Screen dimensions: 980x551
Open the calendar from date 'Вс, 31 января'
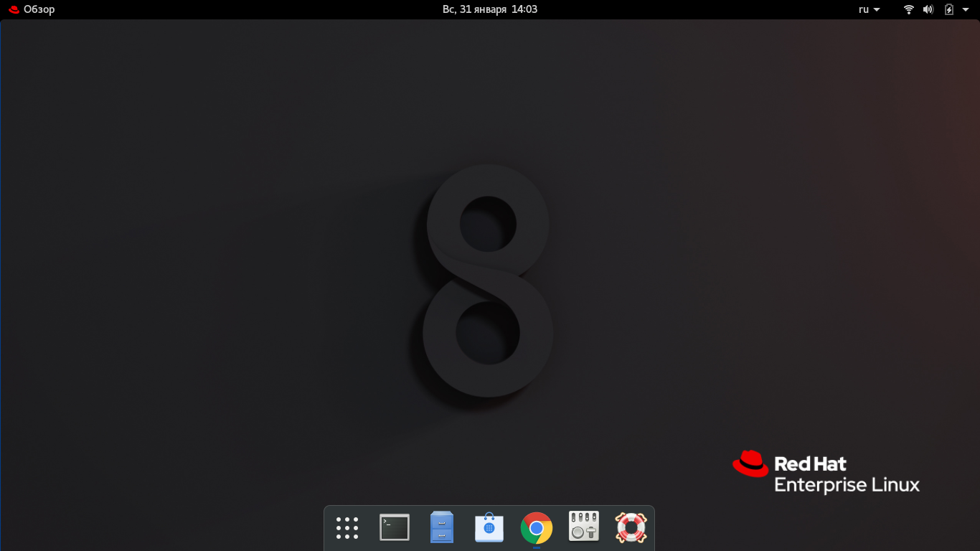[x=474, y=9]
